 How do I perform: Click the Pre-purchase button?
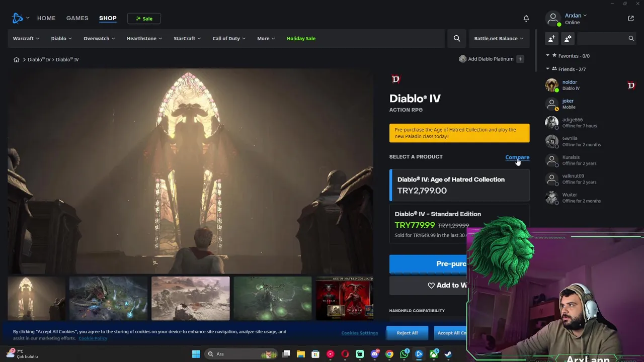click(429, 264)
